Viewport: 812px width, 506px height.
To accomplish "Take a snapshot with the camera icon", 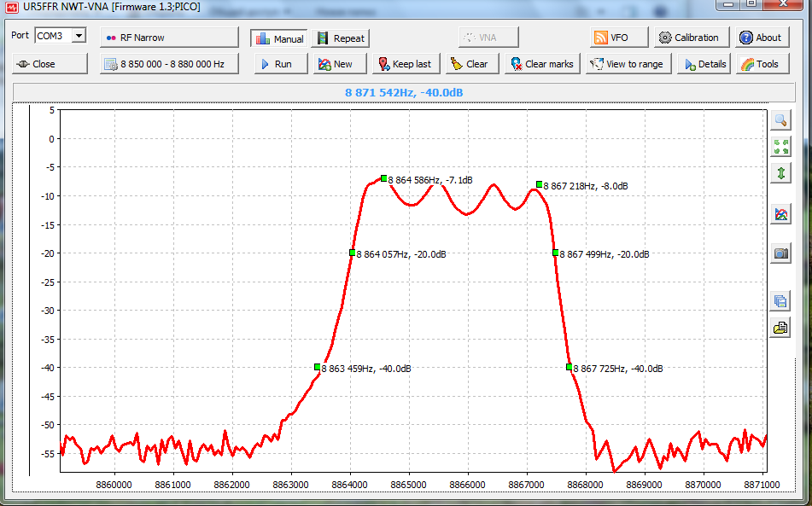I will (780, 253).
